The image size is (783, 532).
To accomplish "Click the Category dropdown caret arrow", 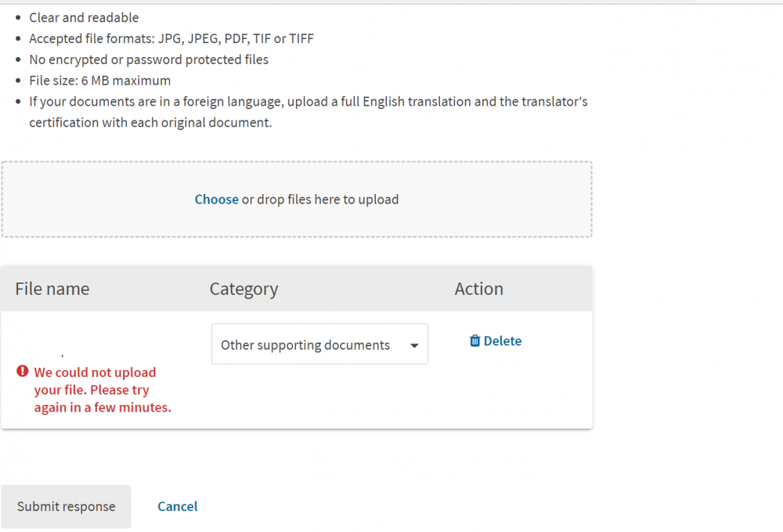I will (414, 346).
